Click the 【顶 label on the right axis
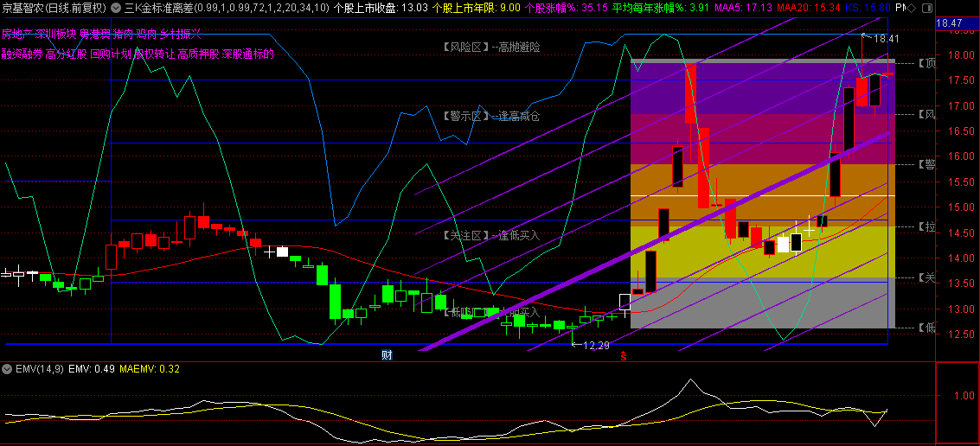The height and width of the screenshot is (446, 980). point(926,64)
